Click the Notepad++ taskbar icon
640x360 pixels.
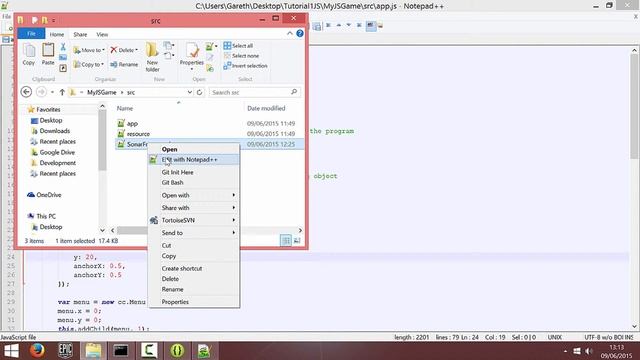(x=204, y=351)
